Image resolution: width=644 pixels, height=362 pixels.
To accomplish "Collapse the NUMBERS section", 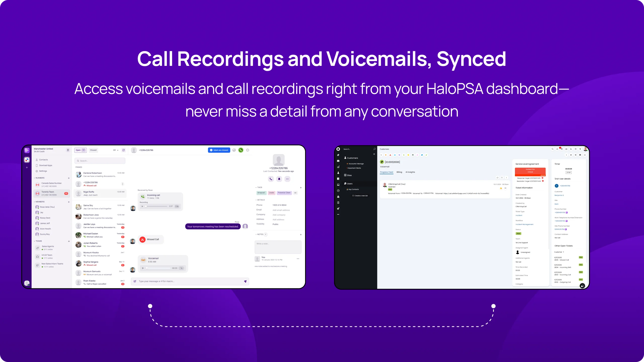I will [x=34, y=178].
